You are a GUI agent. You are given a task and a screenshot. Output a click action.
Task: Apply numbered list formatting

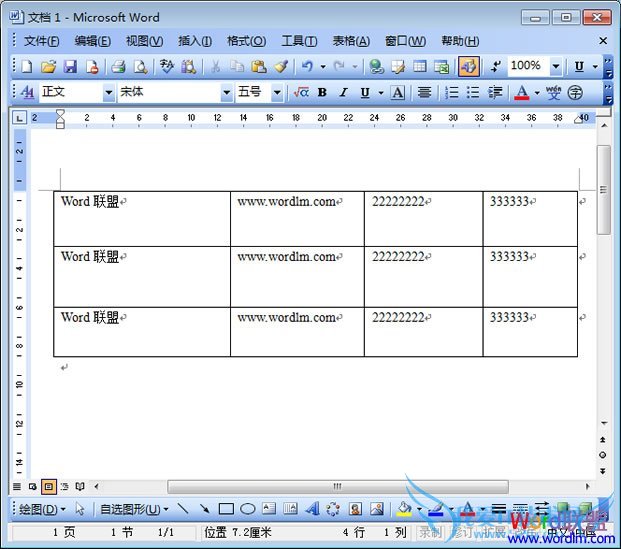tap(451, 92)
